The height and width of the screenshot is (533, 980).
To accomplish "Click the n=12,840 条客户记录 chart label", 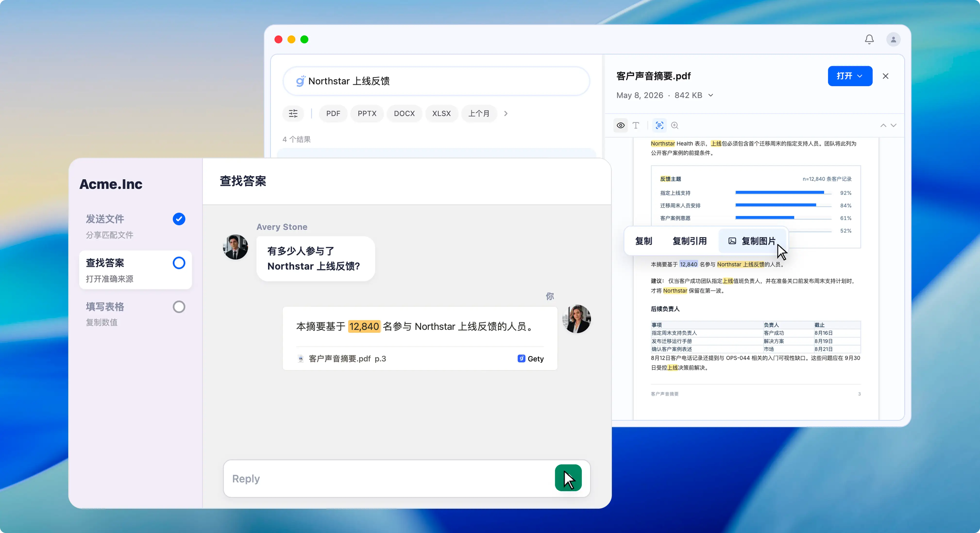I will 827,179.
